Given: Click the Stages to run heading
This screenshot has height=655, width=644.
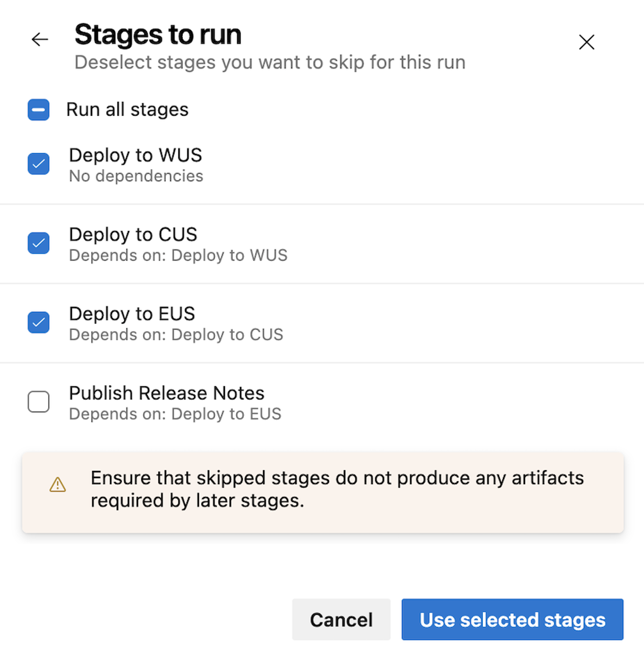Looking at the screenshot, I should coord(158,35).
